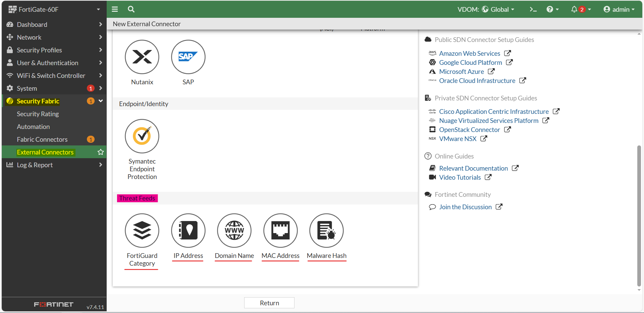The width and height of the screenshot is (644, 313).
Task: Click Nuage Virtualized Services external-link icon
Action: [546, 120]
